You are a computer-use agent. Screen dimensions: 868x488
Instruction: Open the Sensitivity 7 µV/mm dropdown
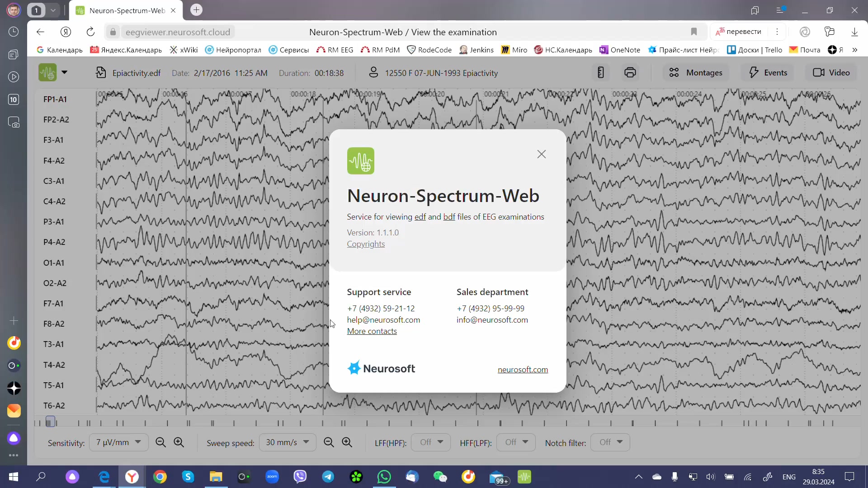tap(119, 442)
